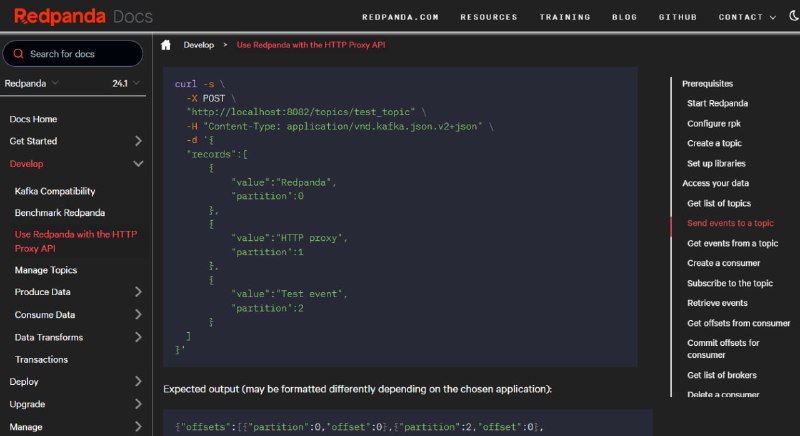Open Data Transforms sidebar item
The height and width of the screenshot is (436, 800).
pyautogui.click(x=48, y=337)
